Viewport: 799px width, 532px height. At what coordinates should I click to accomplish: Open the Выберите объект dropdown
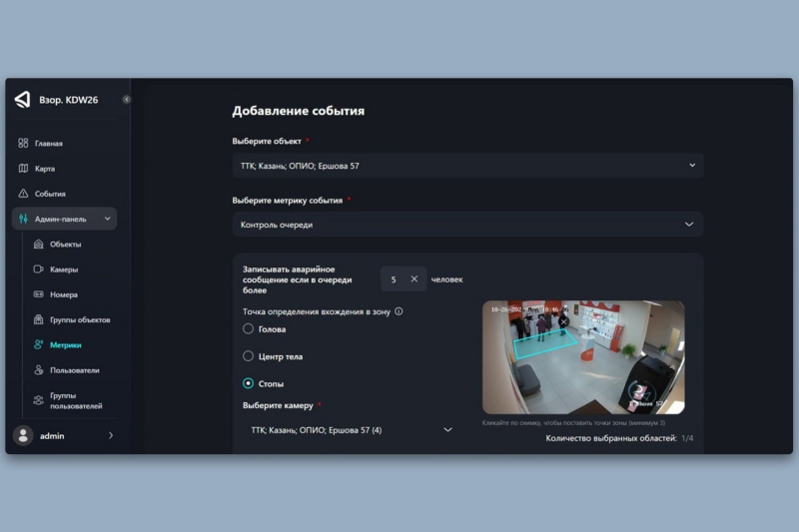coord(467,166)
